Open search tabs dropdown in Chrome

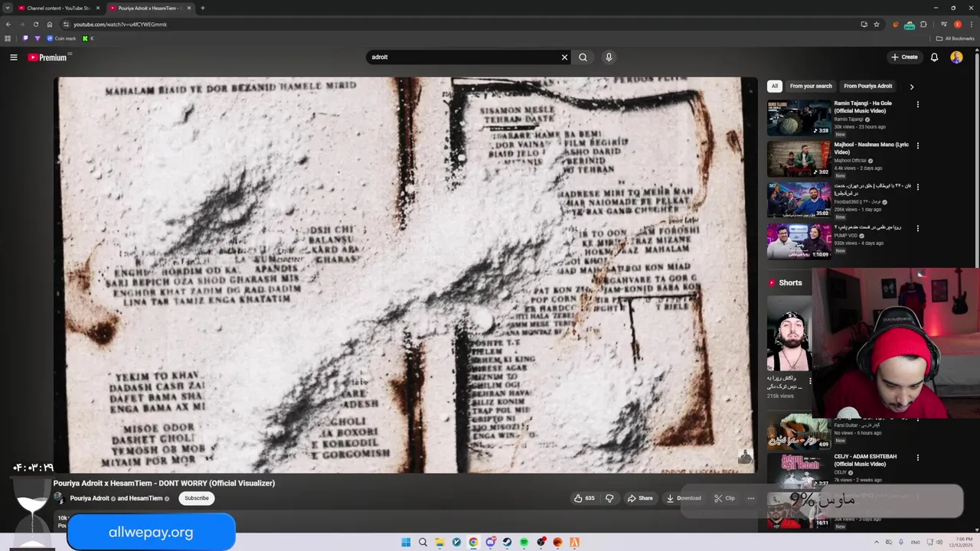[x=8, y=8]
